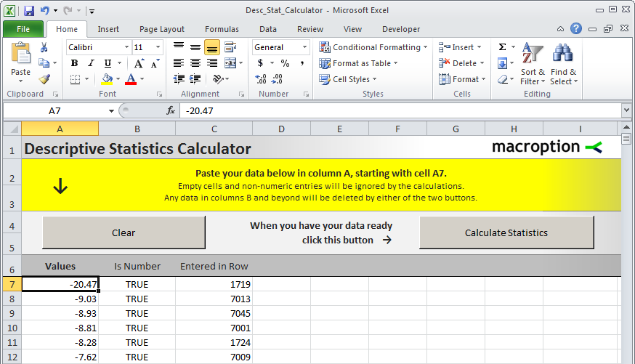
Task: Click the Format Painter brush icon
Action: tap(44, 79)
